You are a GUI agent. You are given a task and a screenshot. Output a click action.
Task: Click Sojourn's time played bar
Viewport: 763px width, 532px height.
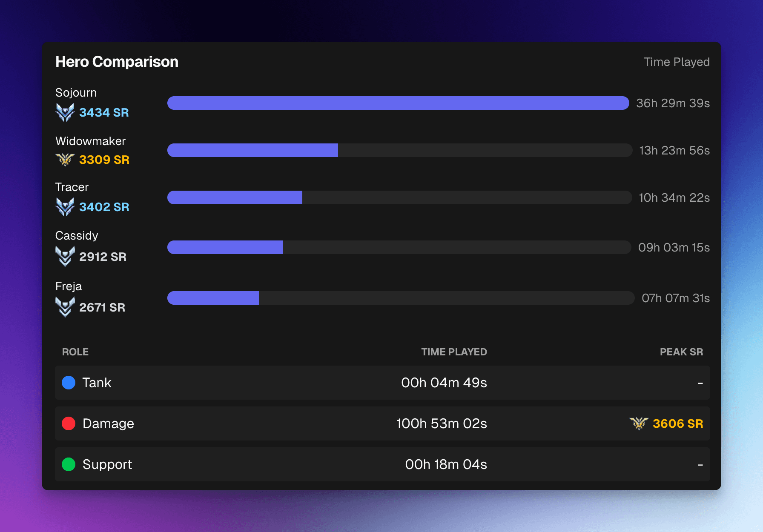pos(398,103)
